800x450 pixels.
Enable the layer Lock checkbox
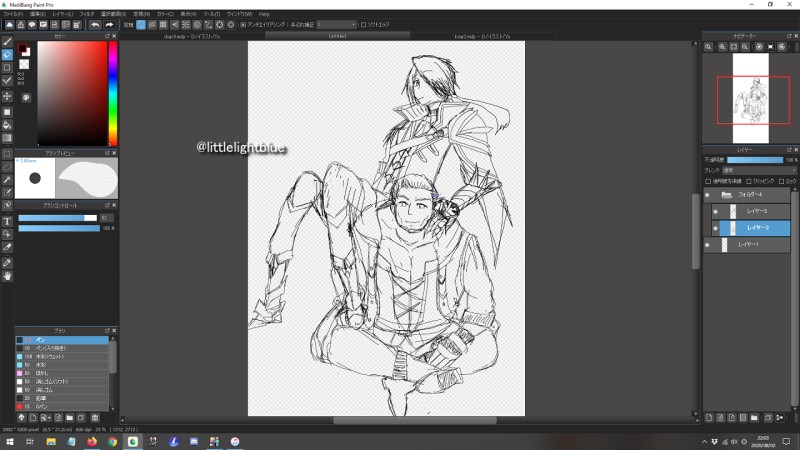pos(782,181)
